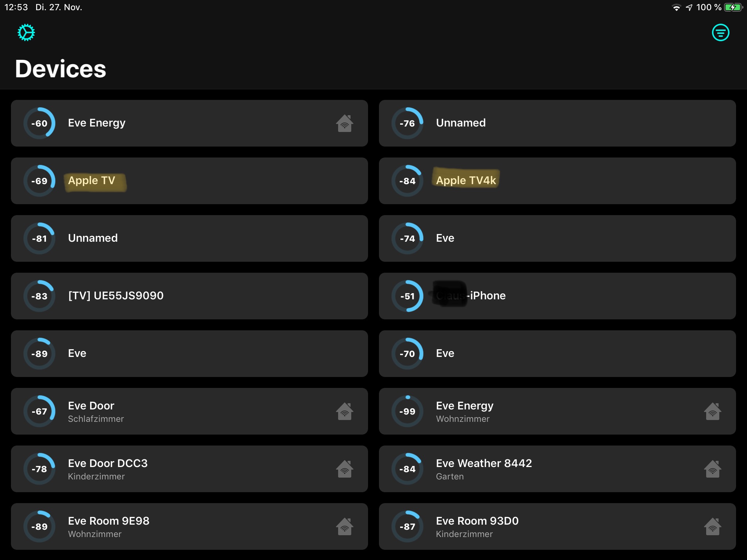This screenshot has width=747, height=560.
Task: Tap HomeKit icon for Eve Room 9E98
Action: pos(344,526)
